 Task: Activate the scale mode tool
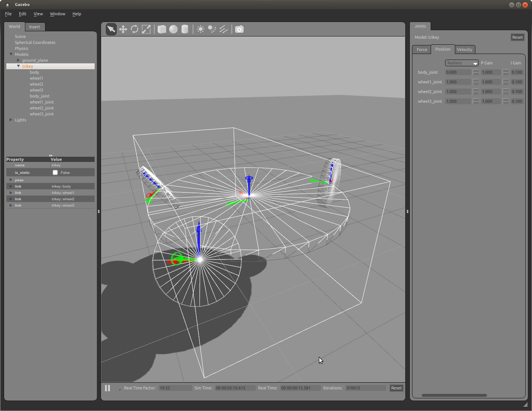(146, 29)
